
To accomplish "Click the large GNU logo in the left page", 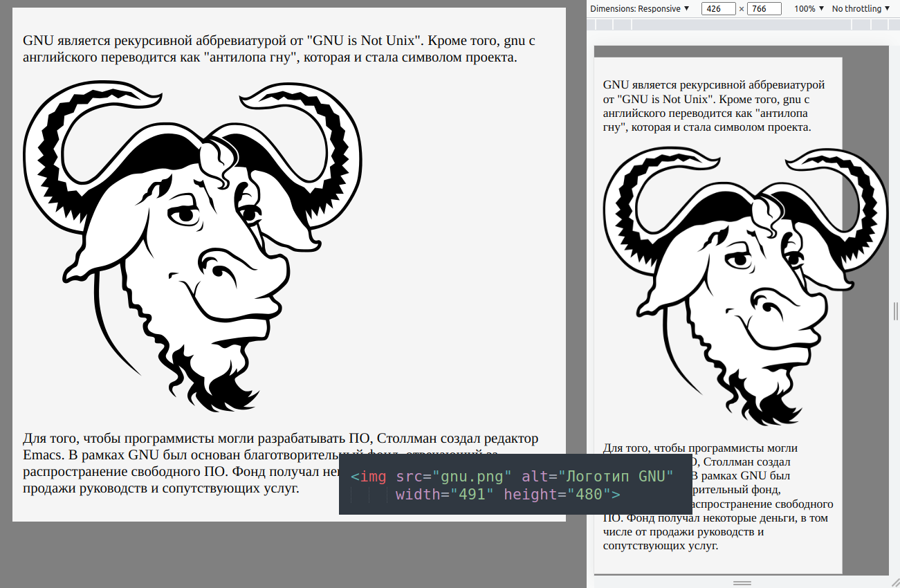I will coord(193,246).
